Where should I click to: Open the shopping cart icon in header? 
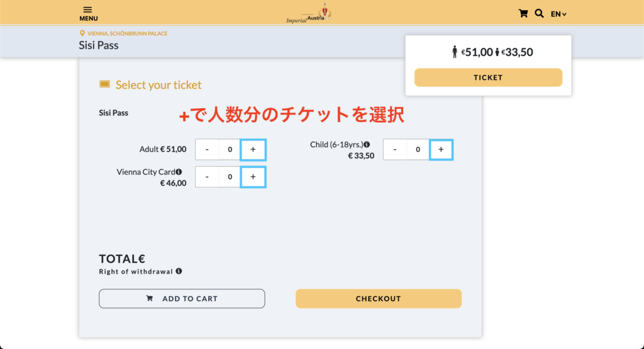point(523,14)
